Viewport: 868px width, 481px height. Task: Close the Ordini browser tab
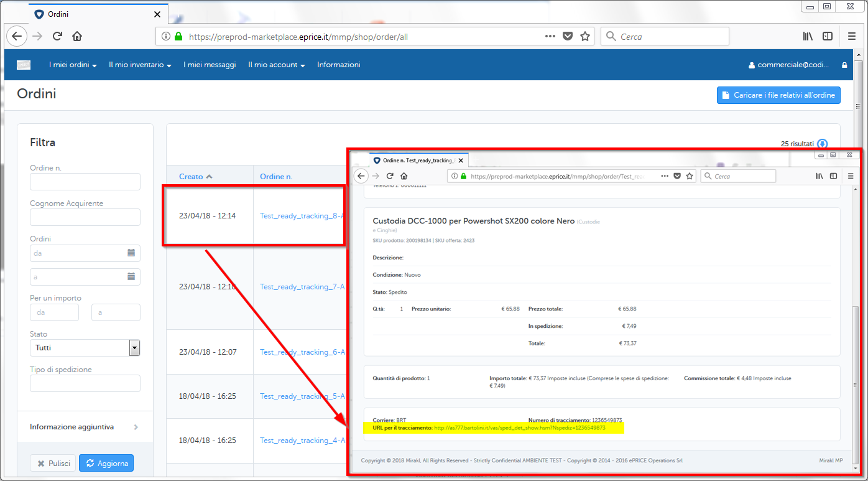[x=157, y=14]
